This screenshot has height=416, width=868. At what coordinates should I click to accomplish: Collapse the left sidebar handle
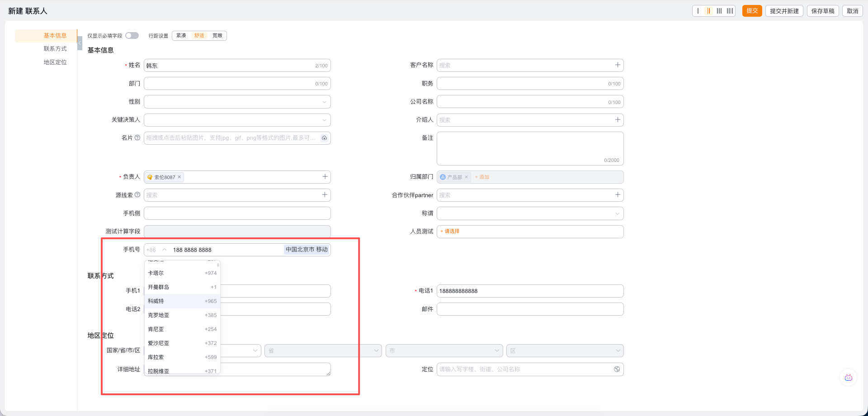point(80,43)
